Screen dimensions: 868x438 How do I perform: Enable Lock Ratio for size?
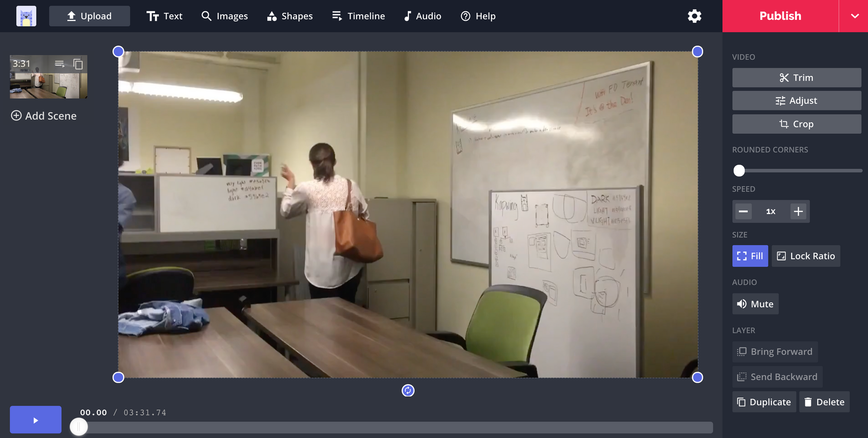click(x=806, y=256)
